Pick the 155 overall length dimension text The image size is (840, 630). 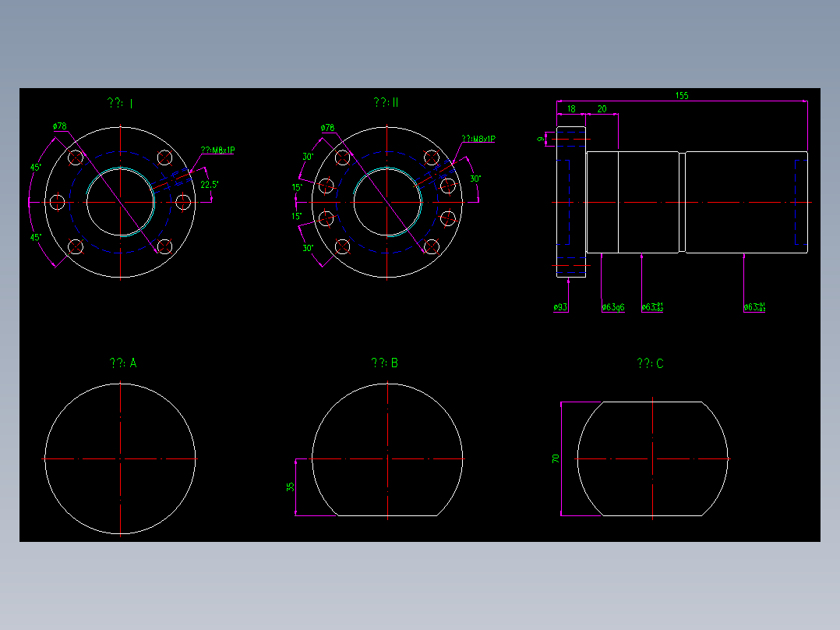681,95
